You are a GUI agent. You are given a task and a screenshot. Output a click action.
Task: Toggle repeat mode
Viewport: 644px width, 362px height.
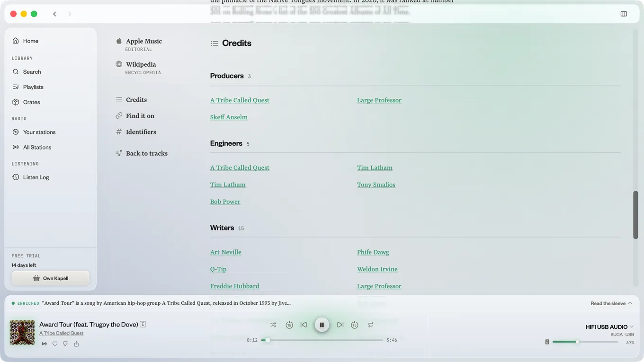tap(371, 325)
